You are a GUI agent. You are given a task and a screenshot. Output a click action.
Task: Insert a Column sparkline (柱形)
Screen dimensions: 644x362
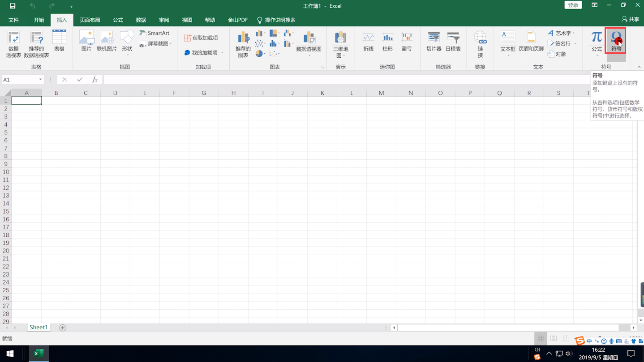[x=387, y=41]
